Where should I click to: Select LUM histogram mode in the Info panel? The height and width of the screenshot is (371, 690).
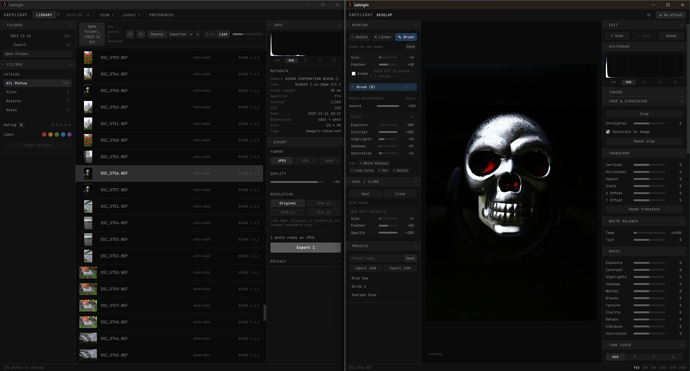(277, 60)
